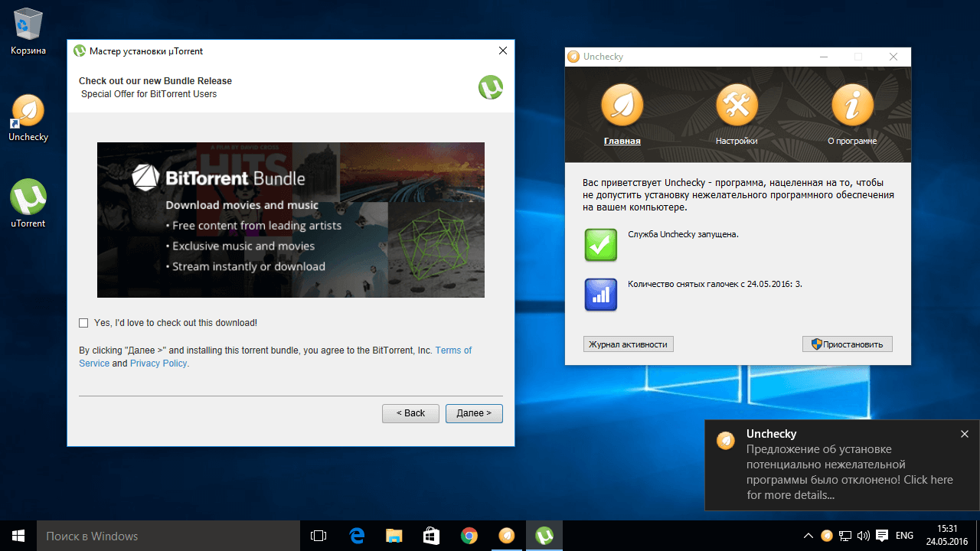Open File Explorer from the taskbar

pyautogui.click(x=394, y=536)
